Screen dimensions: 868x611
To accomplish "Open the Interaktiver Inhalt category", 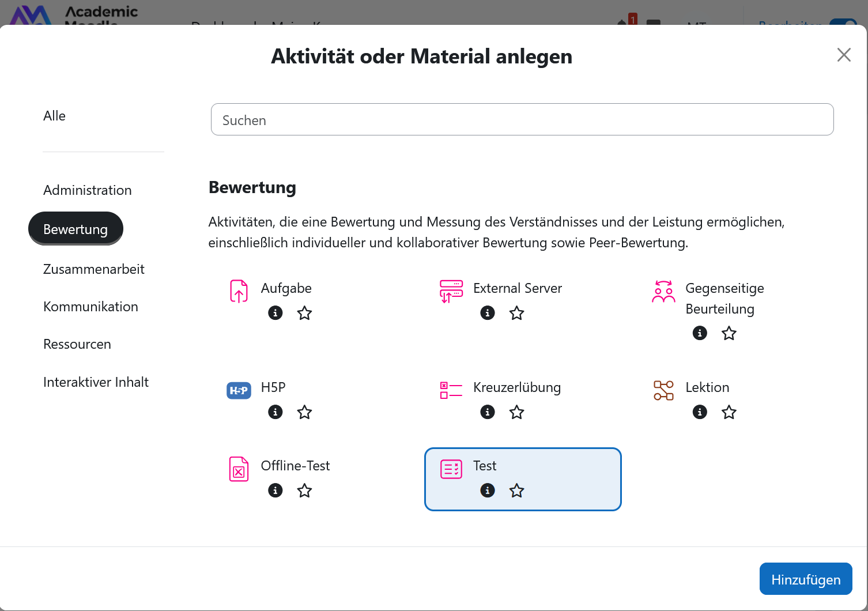I will tap(96, 382).
